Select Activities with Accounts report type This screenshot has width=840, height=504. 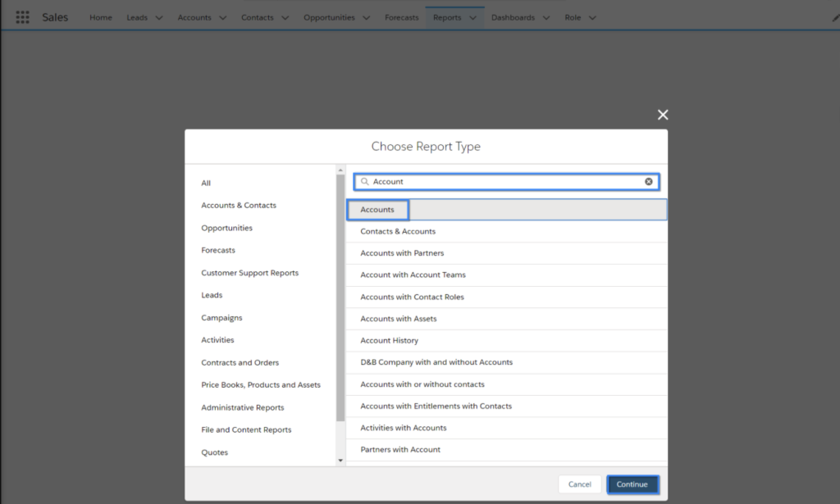tap(506, 428)
